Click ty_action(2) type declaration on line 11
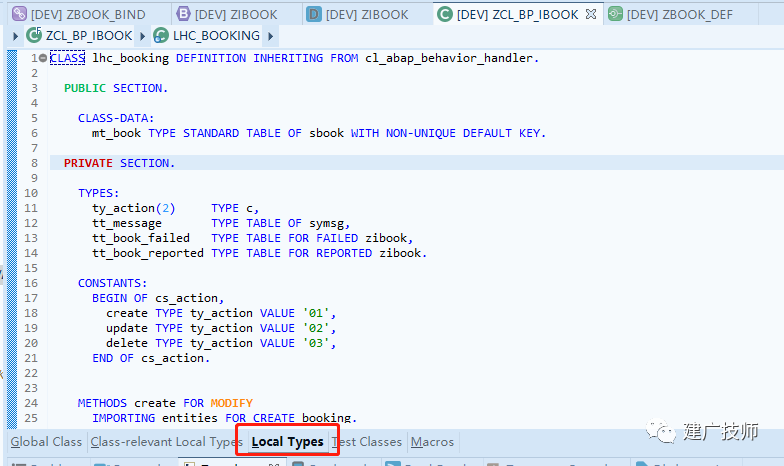The image size is (784, 466). tap(134, 208)
